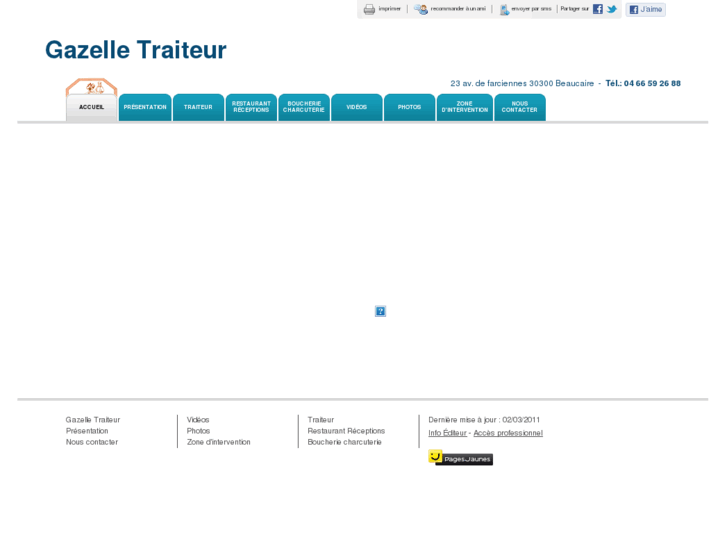The width and height of the screenshot is (727, 545).
Task: Open the Info Éditeur link
Action: click(447, 433)
